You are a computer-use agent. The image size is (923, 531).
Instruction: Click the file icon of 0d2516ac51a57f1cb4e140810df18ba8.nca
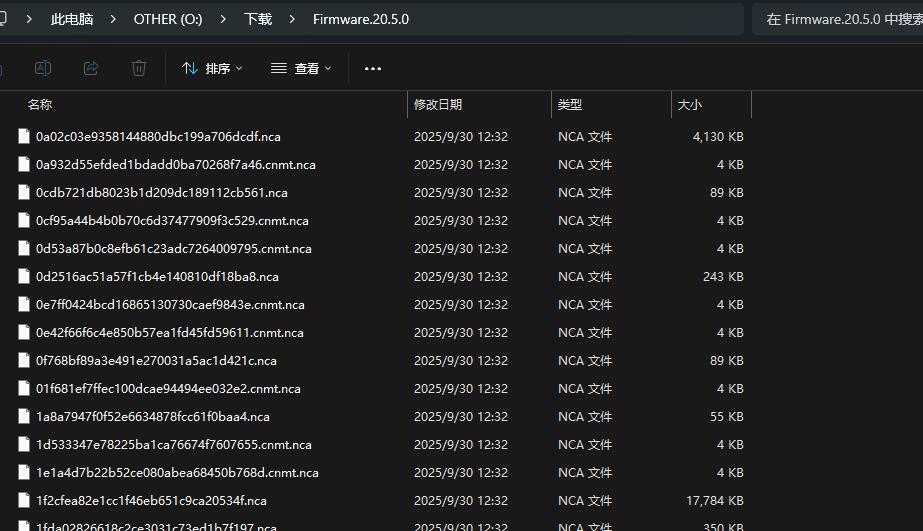(24, 276)
